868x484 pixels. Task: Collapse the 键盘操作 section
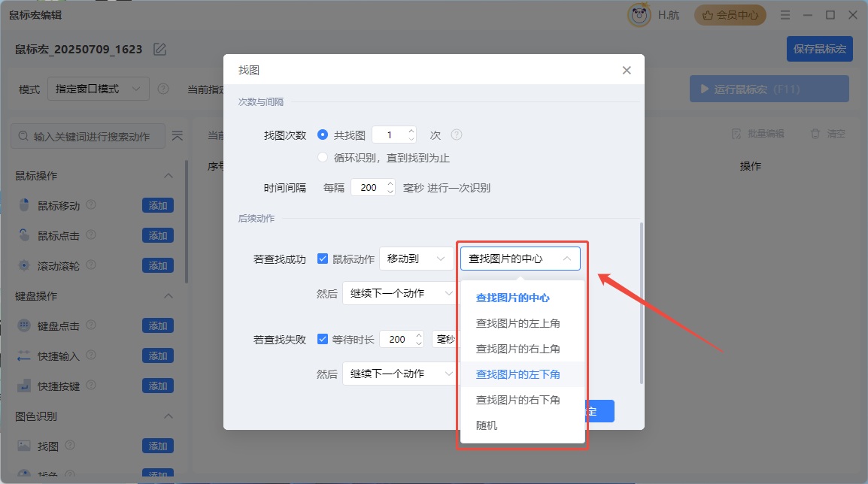pos(168,296)
